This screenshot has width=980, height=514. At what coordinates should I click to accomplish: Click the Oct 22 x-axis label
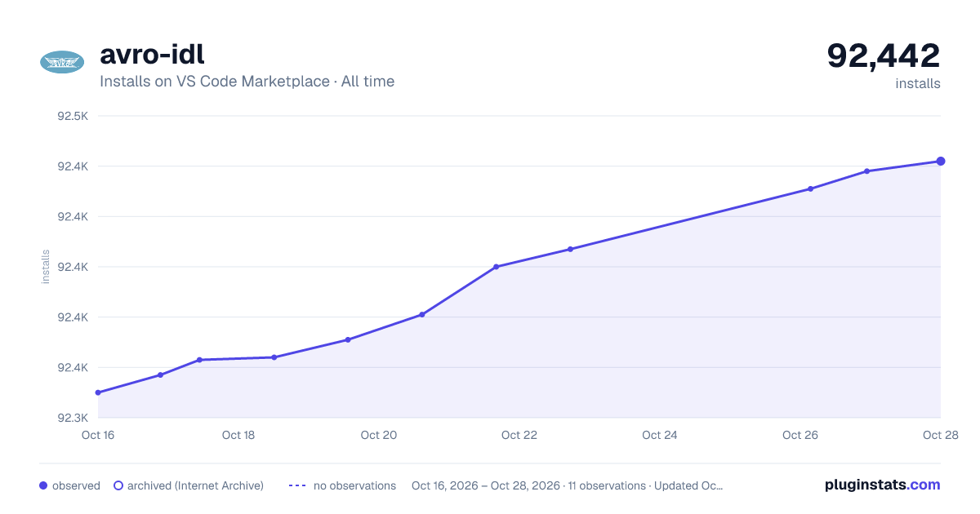point(519,435)
